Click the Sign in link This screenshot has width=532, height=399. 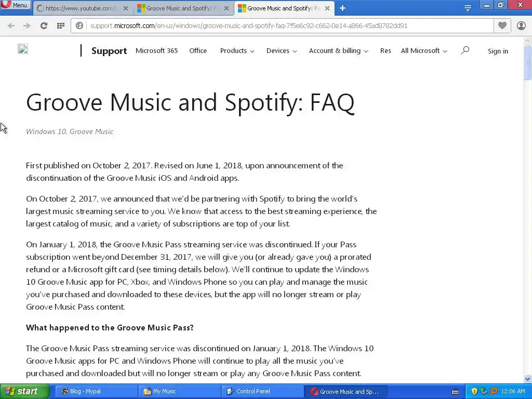point(498,51)
